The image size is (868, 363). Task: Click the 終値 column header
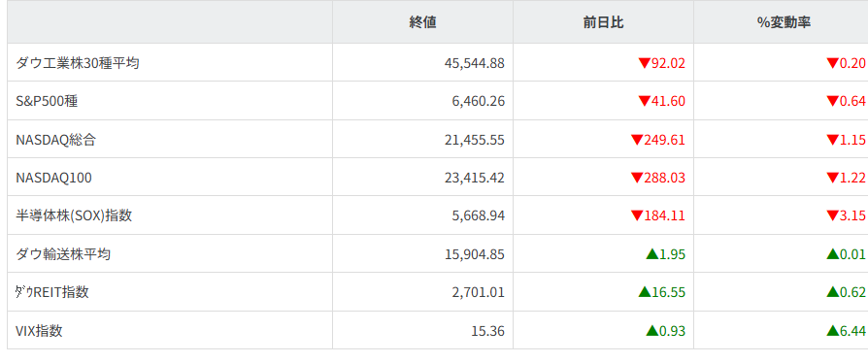point(423,22)
